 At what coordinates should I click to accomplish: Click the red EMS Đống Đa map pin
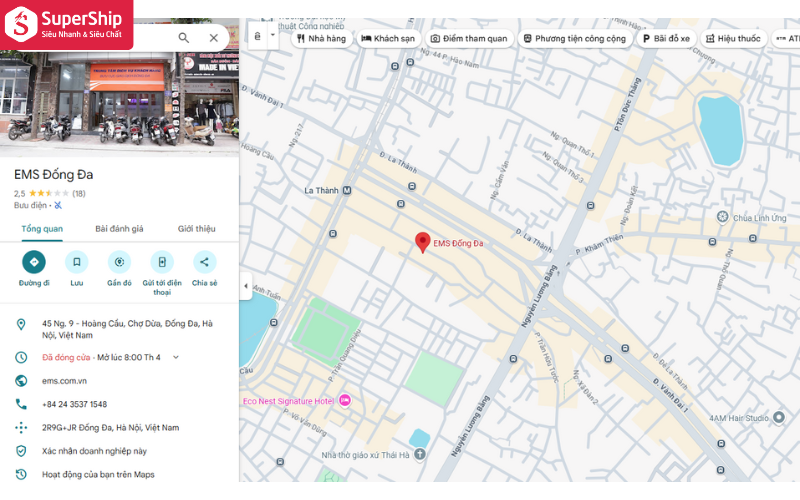click(422, 242)
